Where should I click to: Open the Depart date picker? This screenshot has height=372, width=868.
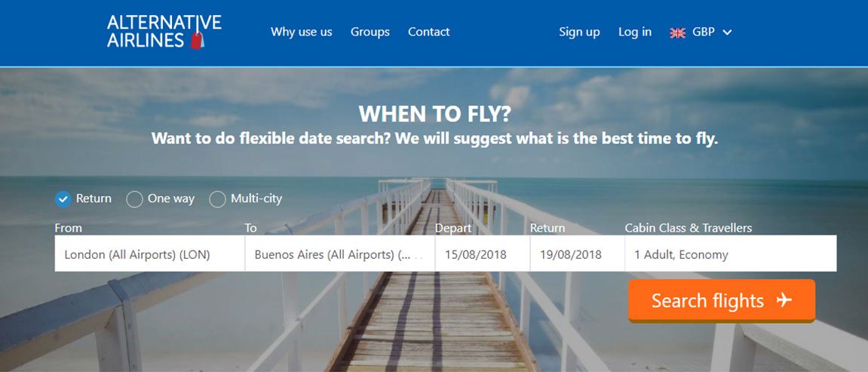pos(483,254)
